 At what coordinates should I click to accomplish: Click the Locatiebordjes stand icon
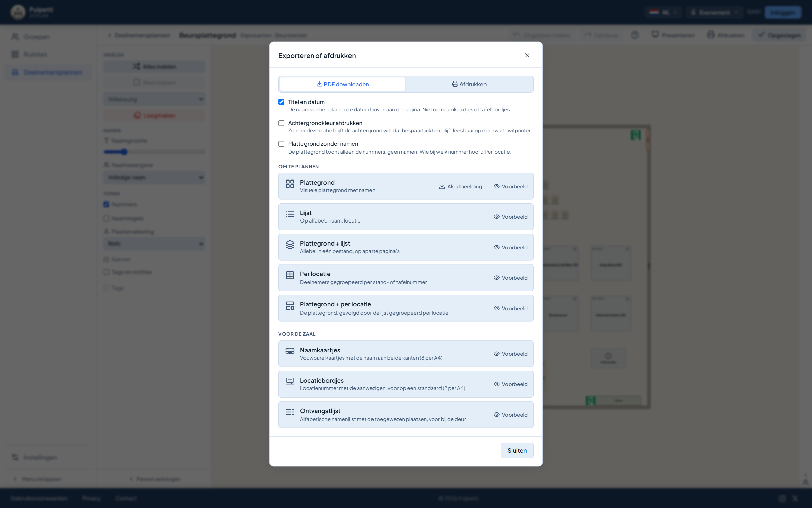(290, 381)
